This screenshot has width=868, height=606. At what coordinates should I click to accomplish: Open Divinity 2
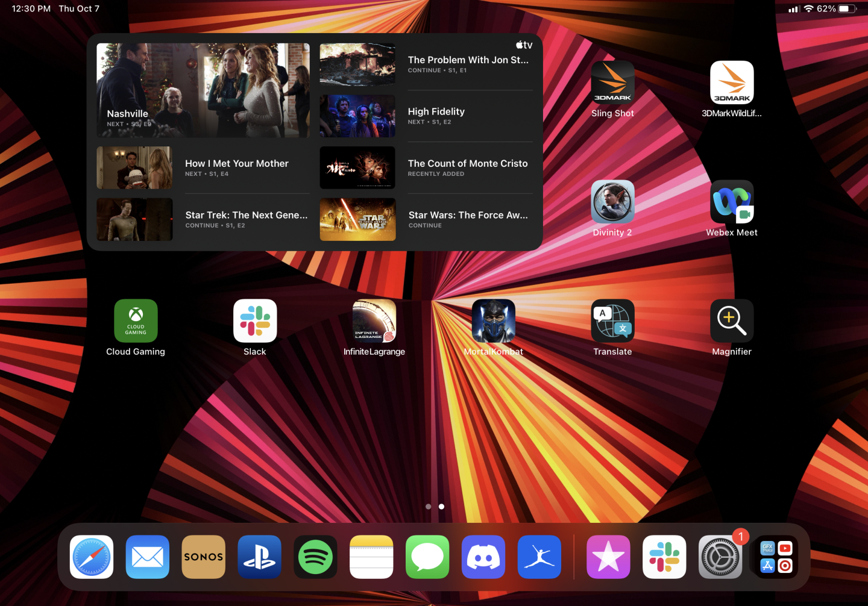[612, 202]
